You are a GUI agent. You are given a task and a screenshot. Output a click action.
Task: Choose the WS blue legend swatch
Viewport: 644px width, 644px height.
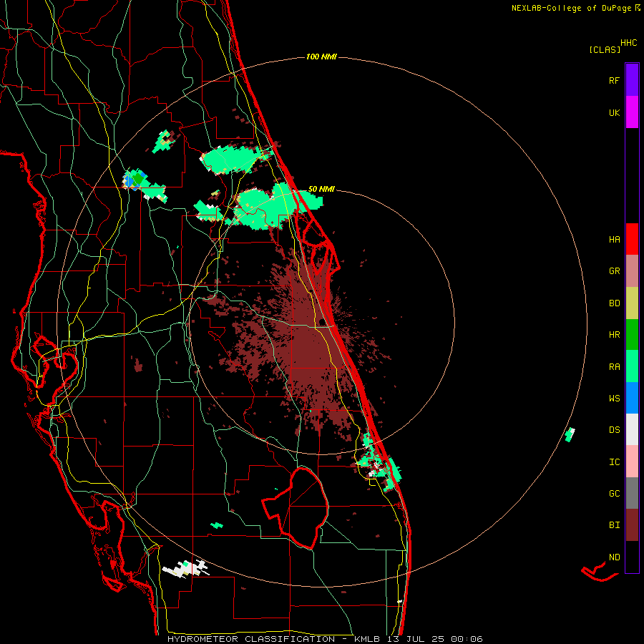click(x=632, y=398)
